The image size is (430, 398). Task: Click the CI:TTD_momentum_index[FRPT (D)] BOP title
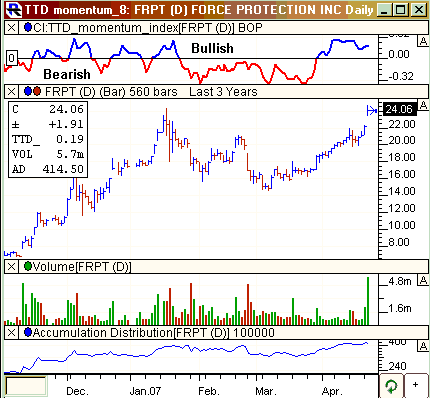tap(148, 28)
